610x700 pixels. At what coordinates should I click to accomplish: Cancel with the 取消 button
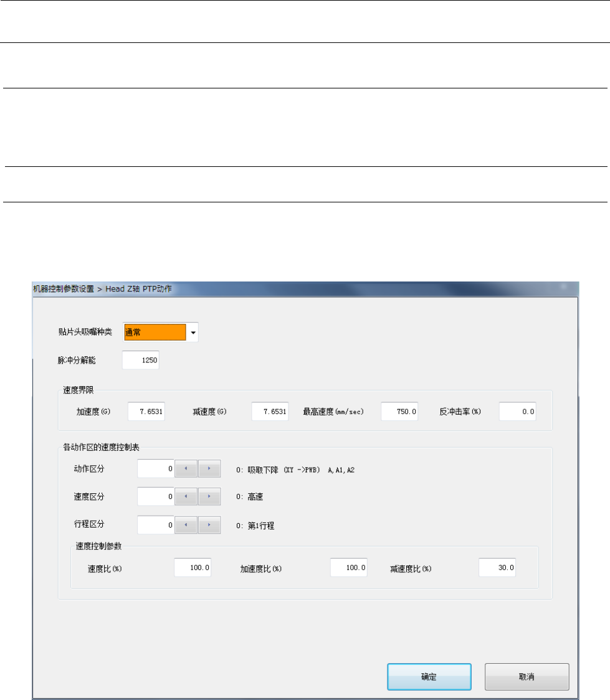point(527,677)
